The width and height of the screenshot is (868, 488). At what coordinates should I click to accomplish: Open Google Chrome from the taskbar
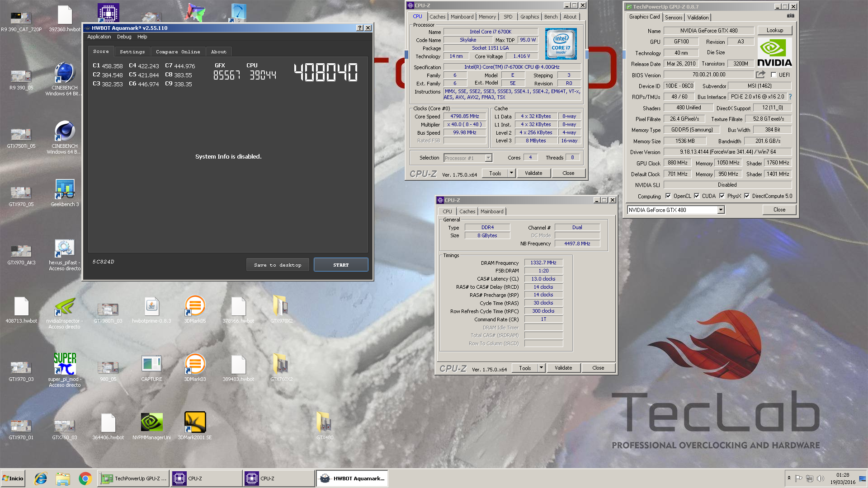(x=85, y=479)
